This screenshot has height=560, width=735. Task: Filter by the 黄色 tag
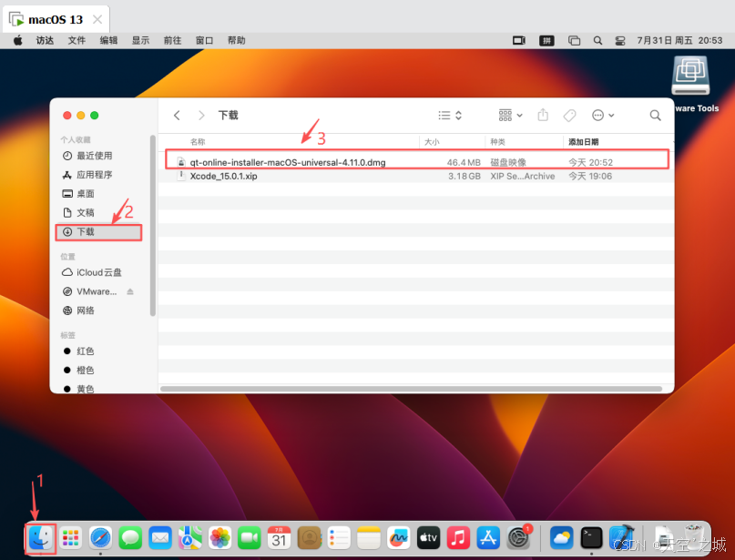point(86,389)
